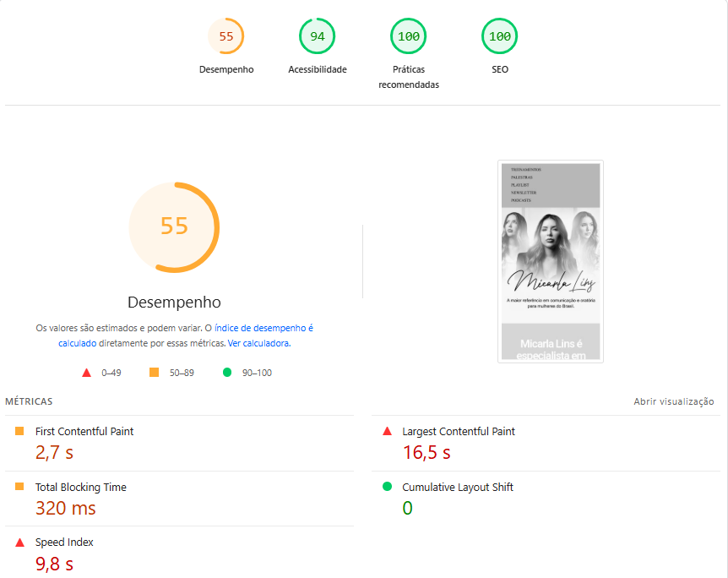The width and height of the screenshot is (728, 578).
Task: Click the 16,5 s Largest Contentful Paint value
Action: click(x=426, y=453)
